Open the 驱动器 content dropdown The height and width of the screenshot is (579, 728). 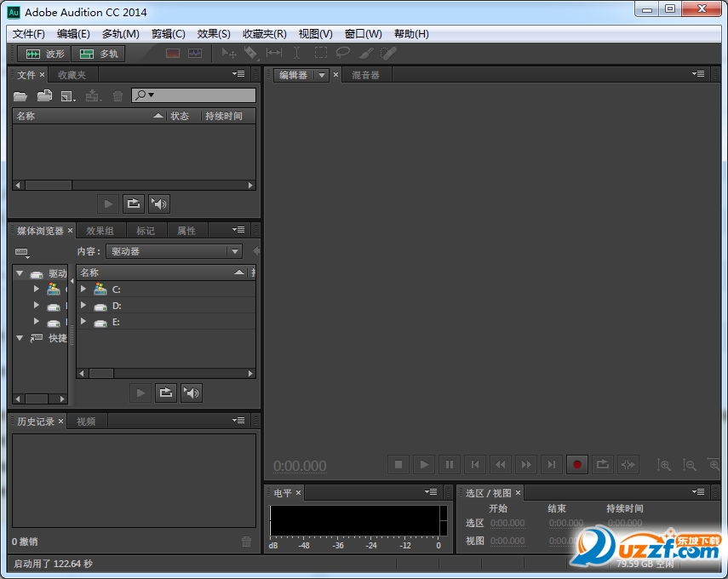click(174, 251)
